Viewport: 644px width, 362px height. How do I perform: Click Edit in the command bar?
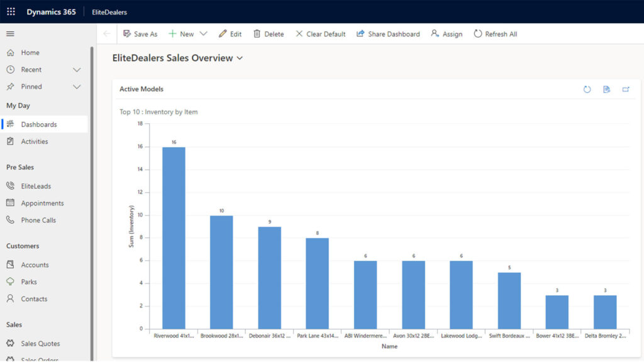pyautogui.click(x=230, y=34)
